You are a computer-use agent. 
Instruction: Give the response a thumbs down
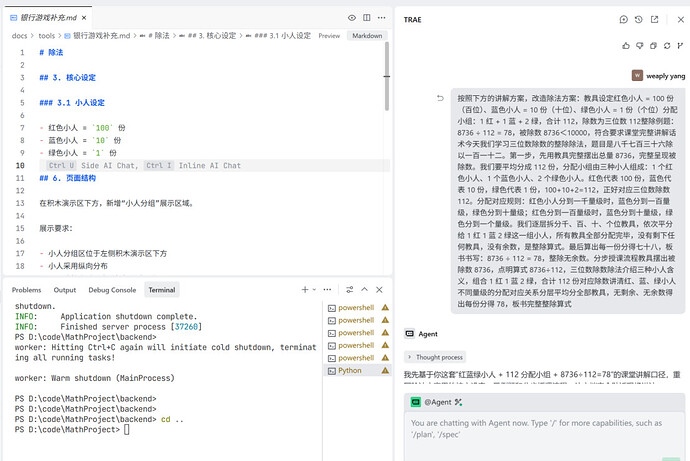[639, 46]
